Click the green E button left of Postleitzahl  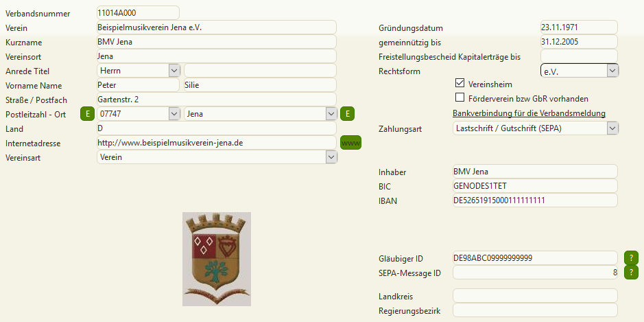coord(87,114)
